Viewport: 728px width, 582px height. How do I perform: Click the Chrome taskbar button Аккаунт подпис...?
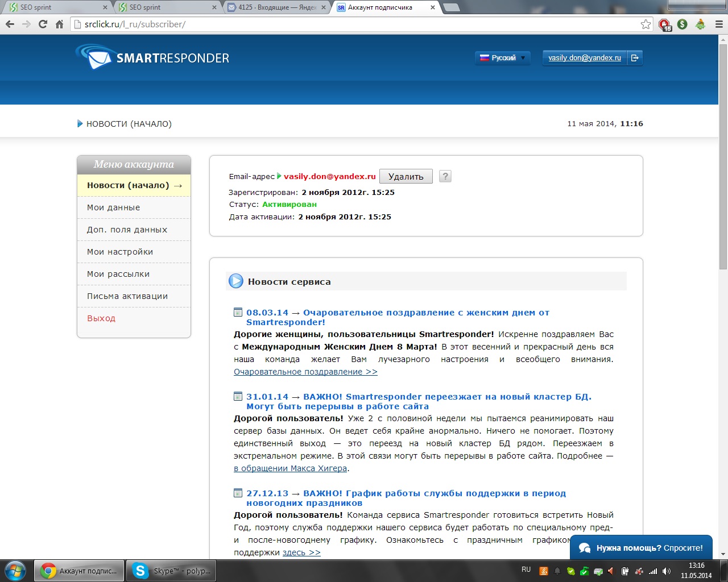click(78, 571)
